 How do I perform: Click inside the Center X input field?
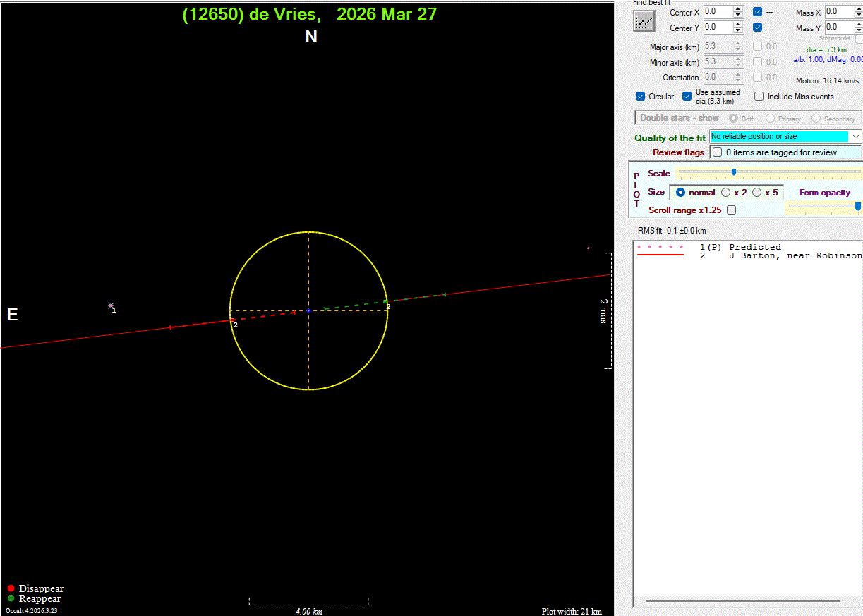[x=716, y=12]
